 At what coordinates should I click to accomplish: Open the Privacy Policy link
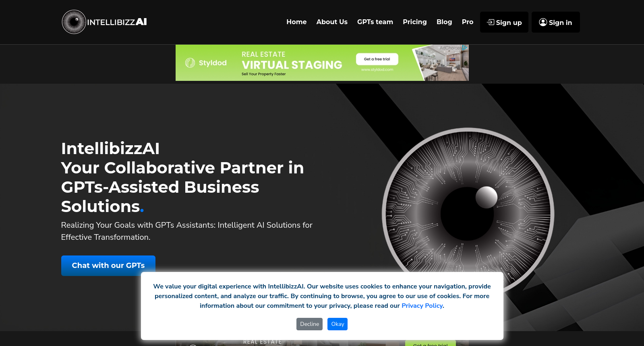[x=422, y=306]
